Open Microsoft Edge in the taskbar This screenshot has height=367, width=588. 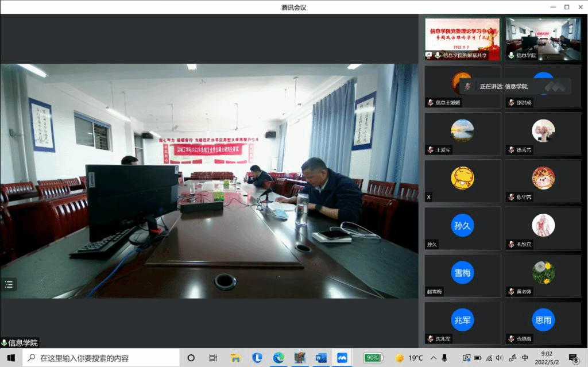pos(278,358)
